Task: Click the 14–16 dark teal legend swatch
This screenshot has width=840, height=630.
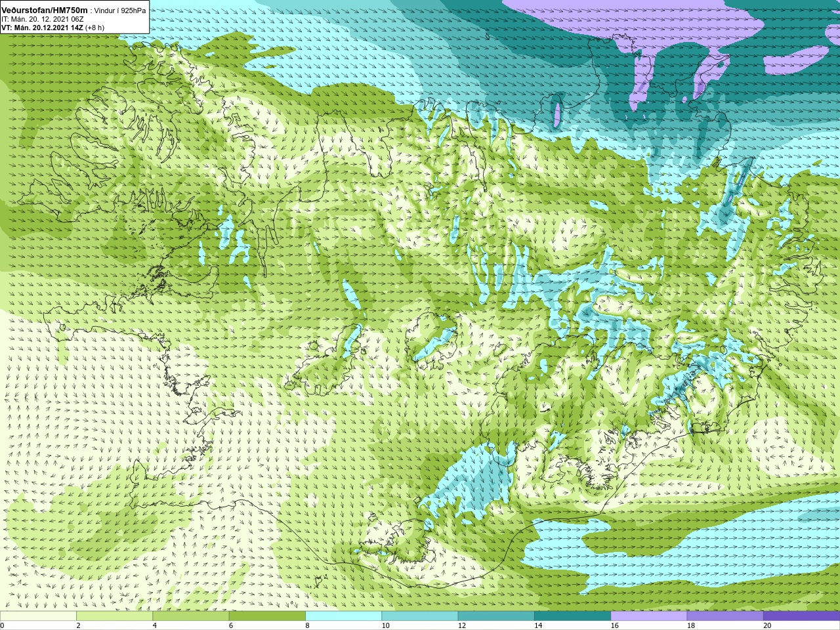Action: (572, 616)
